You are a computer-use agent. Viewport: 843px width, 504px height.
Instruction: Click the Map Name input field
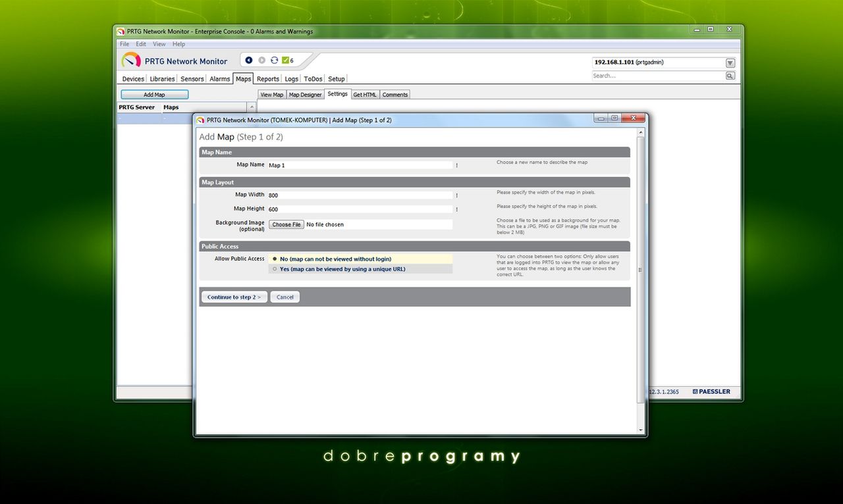click(360, 165)
